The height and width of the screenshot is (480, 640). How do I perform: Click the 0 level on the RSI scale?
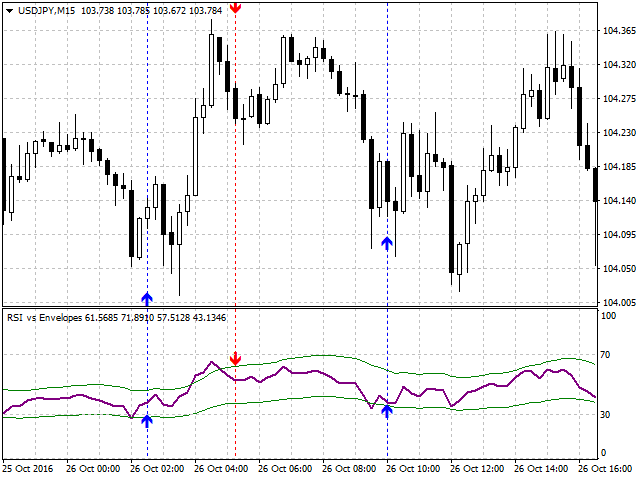[x=604, y=453]
